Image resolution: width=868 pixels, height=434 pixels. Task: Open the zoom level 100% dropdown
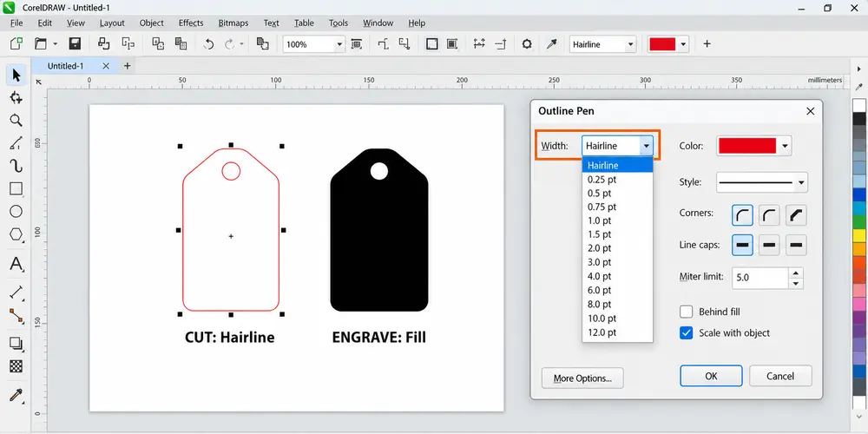[339, 44]
